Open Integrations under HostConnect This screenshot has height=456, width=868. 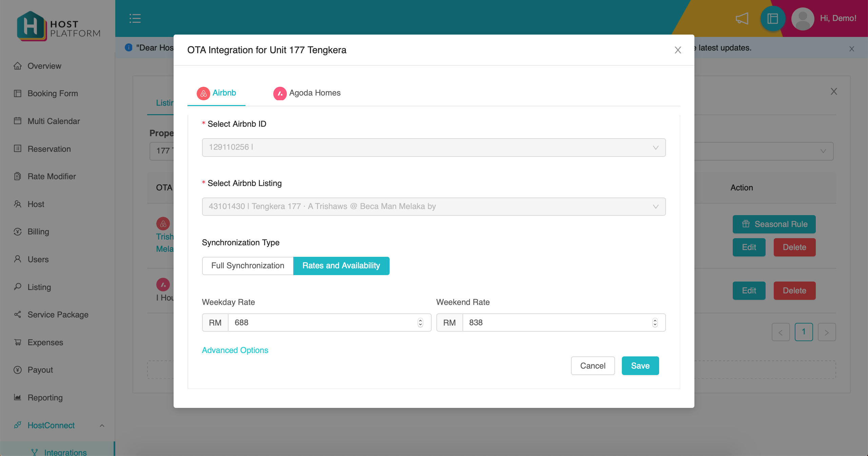coord(65,452)
